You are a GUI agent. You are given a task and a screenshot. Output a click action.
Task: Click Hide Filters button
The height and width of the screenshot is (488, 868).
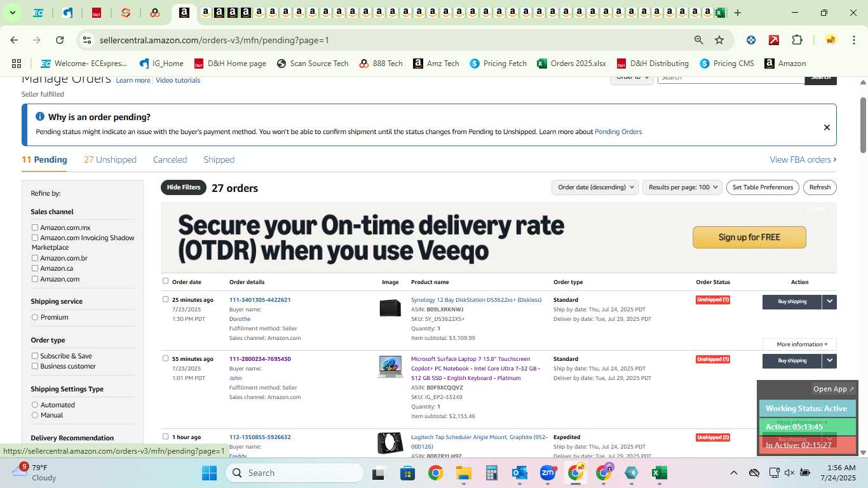point(184,187)
